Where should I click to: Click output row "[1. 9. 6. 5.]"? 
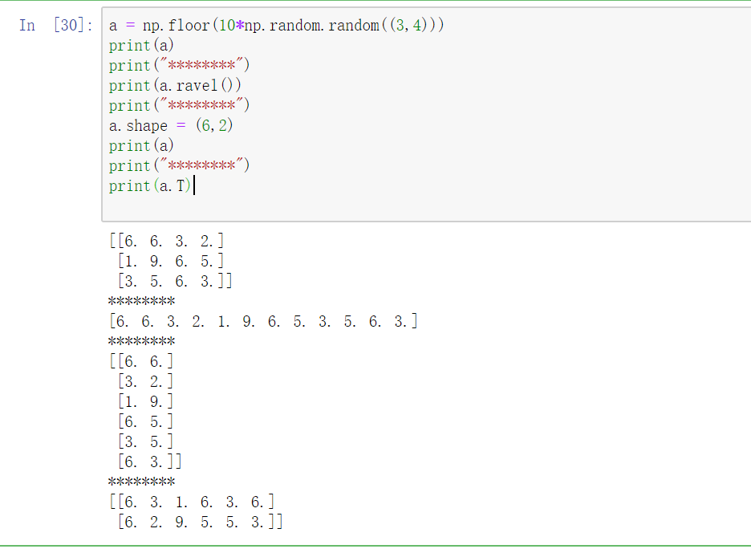[x=170, y=260]
